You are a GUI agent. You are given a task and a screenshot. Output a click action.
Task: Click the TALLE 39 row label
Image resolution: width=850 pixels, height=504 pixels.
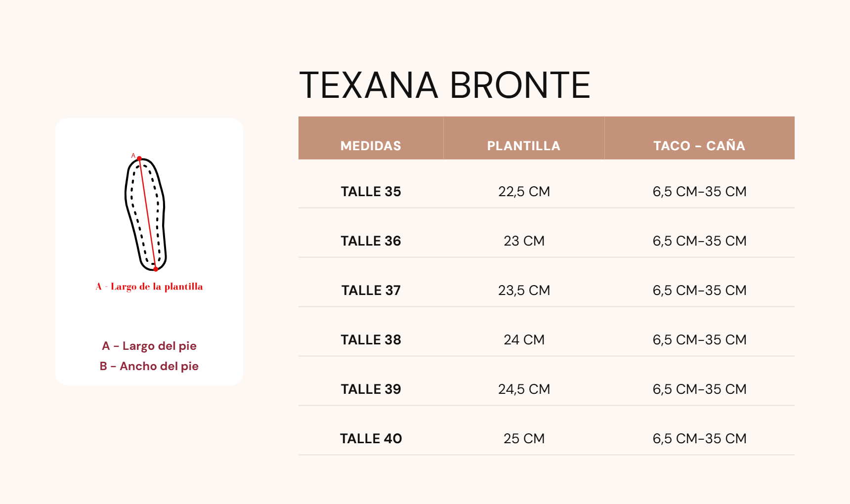371,389
